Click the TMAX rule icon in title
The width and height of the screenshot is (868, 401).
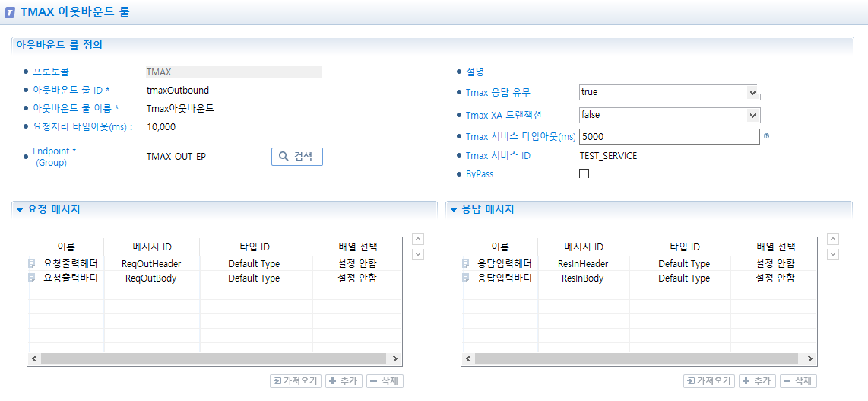[10, 12]
